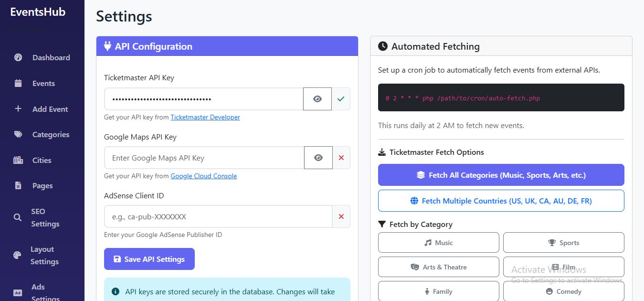This screenshot has height=301, width=644.
Task: Click Fetch Multiple Countries button
Action: 501,201
